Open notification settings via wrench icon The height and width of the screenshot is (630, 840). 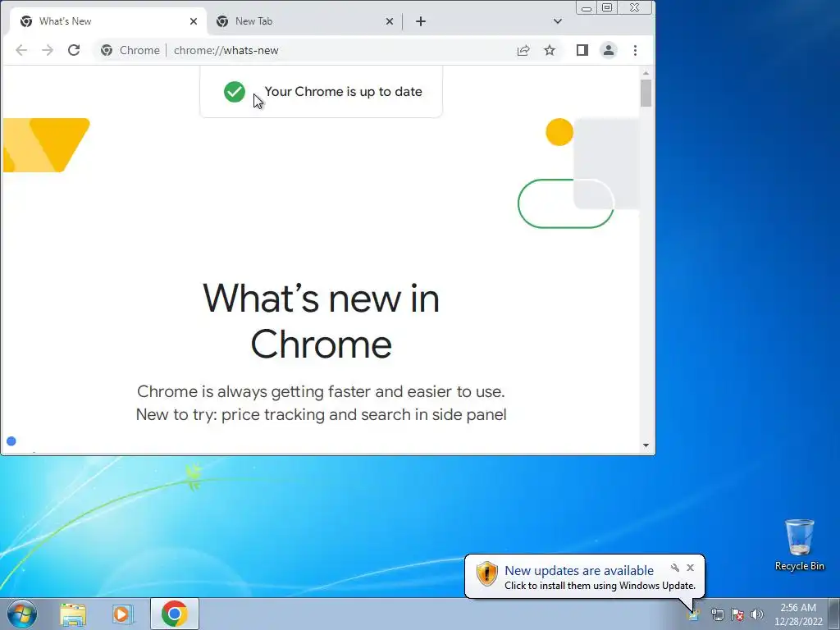click(x=675, y=568)
